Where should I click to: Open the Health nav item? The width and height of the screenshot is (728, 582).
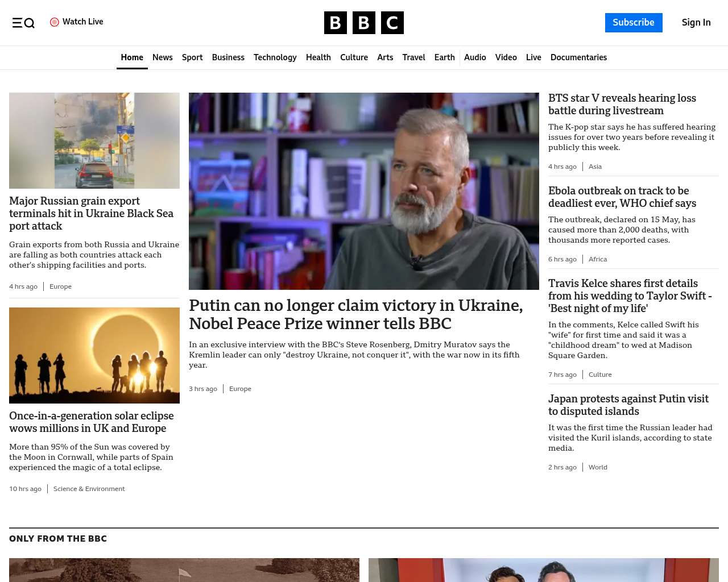(x=318, y=57)
